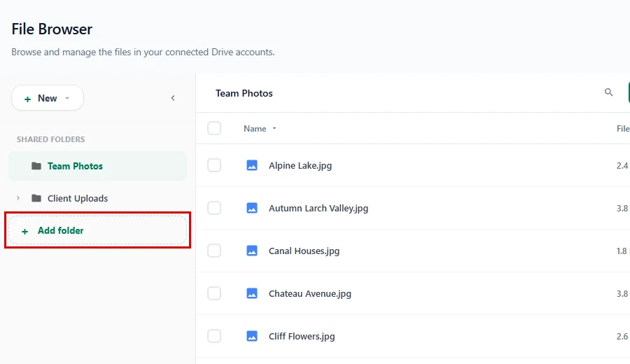Open the file Cliff Flowers.jpg

point(301,336)
